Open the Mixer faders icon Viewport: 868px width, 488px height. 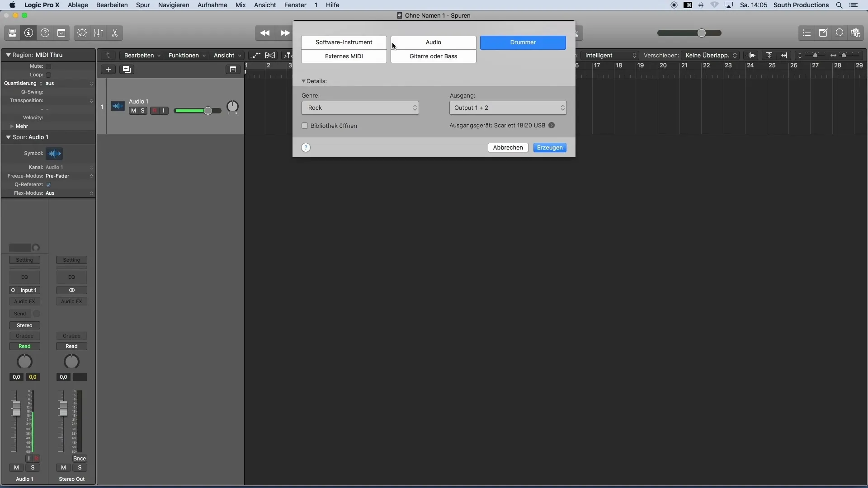(98, 33)
